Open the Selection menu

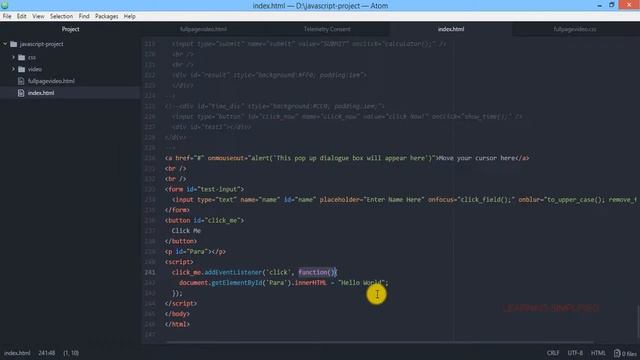pyautogui.click(x=61, y=16)
